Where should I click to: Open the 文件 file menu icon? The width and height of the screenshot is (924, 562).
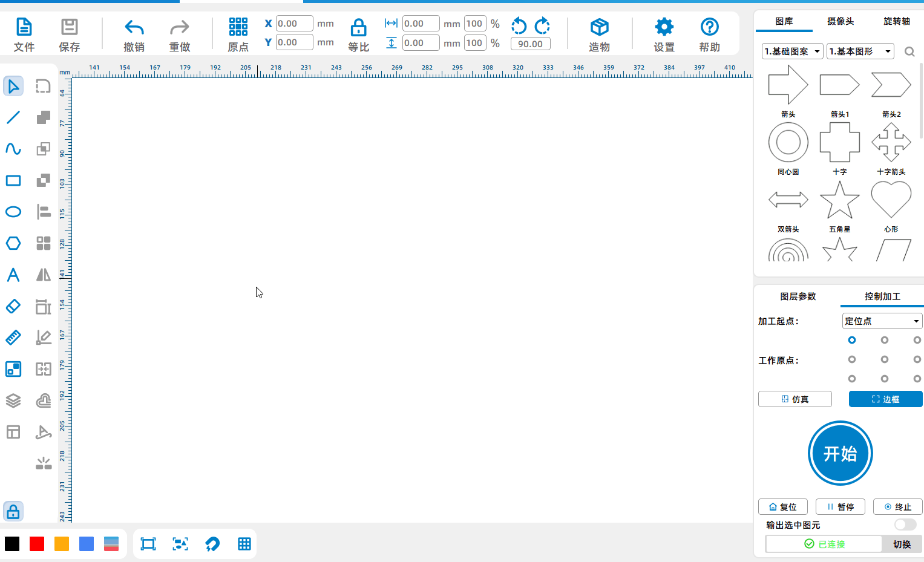(x=24, y=27)
